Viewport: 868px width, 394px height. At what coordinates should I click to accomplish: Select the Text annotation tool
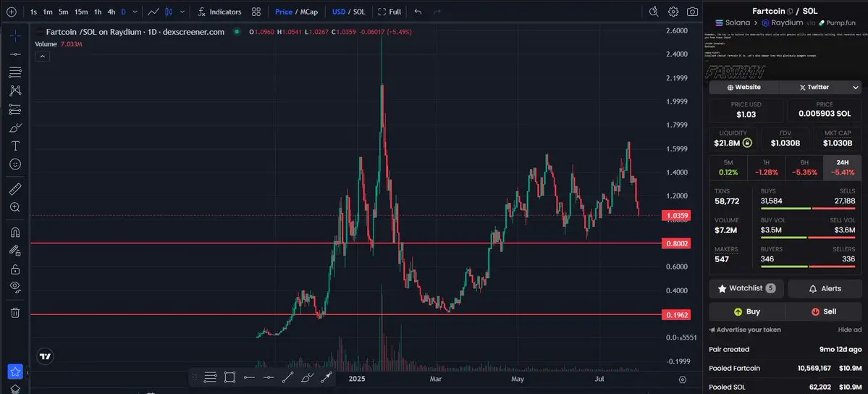(x=15, y=146)
